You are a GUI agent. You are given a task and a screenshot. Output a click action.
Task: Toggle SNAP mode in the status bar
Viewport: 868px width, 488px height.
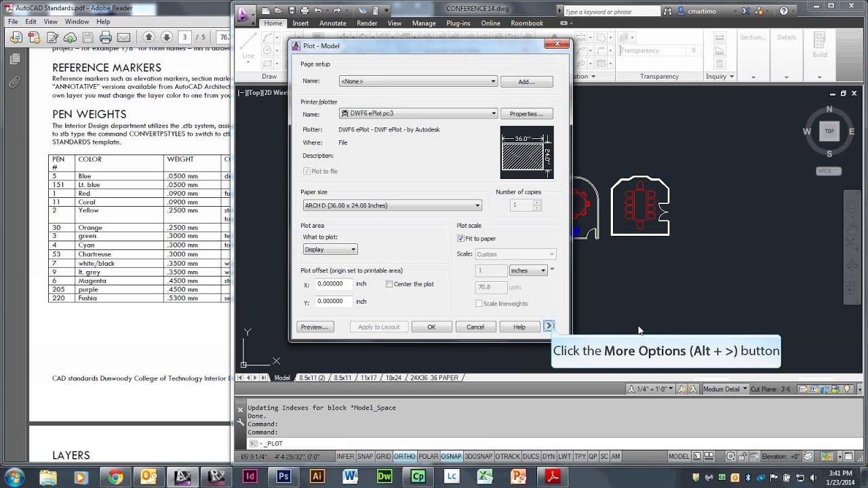pos(365,457)
